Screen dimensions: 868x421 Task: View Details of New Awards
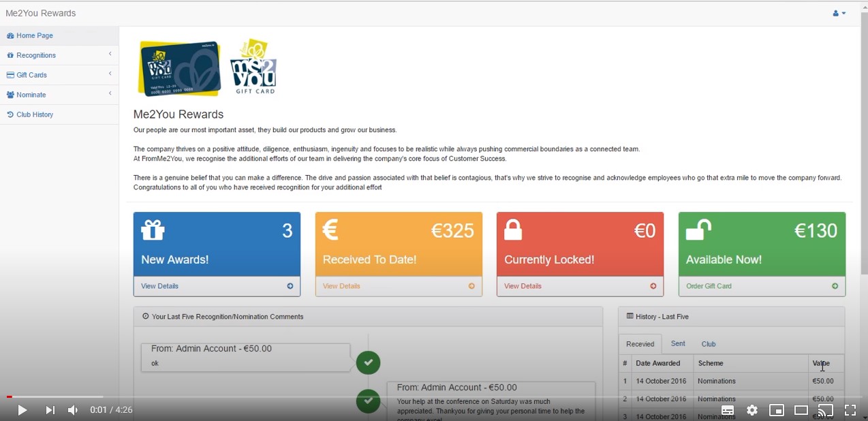click(x=159, y=286)
